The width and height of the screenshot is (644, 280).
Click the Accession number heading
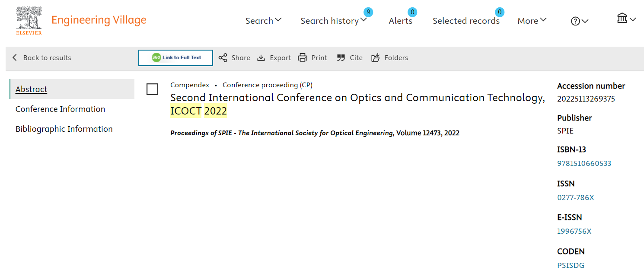(x=591, y=86)
